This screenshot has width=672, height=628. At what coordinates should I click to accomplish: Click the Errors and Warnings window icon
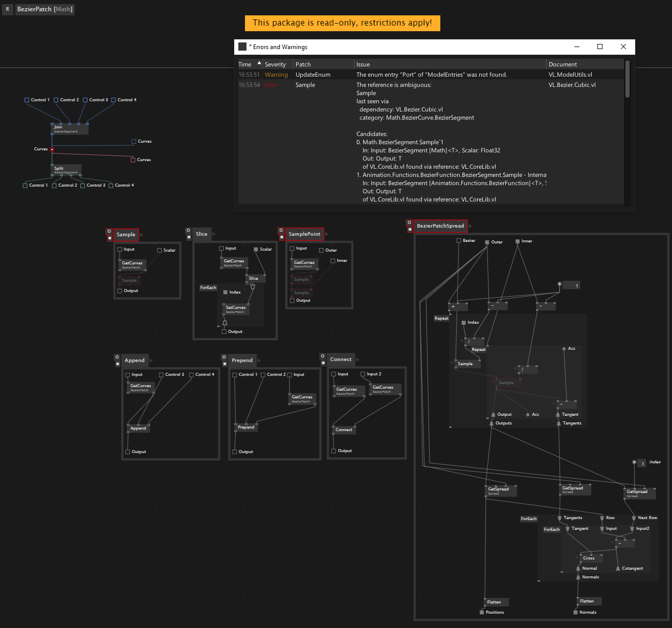tap(242, 47)
